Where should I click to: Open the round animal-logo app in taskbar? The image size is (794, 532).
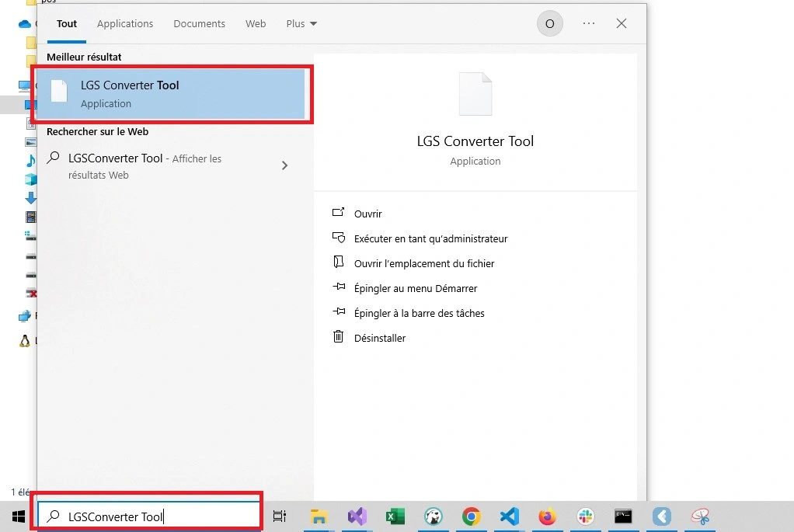(x=433, y=516)
